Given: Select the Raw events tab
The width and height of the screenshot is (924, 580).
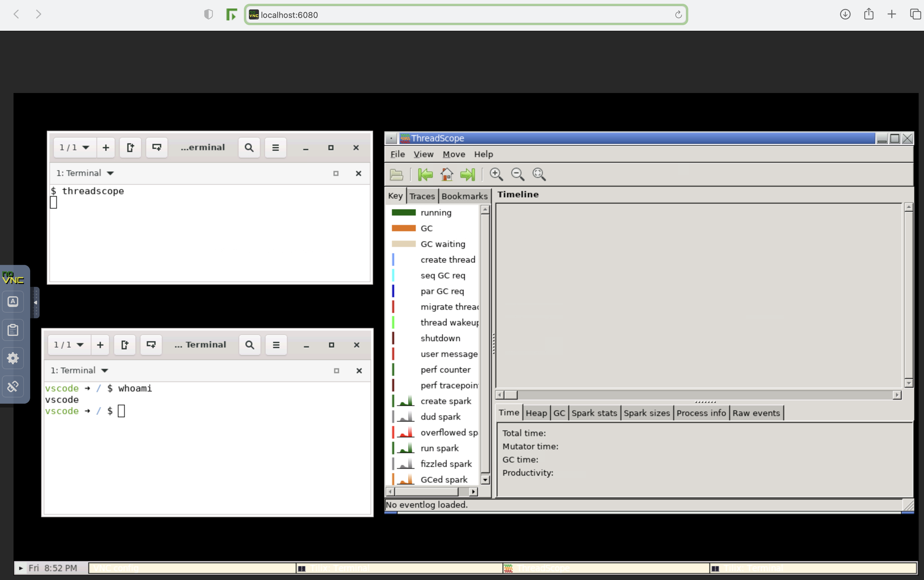Looking at the screenshot, I should click(756, 413).
